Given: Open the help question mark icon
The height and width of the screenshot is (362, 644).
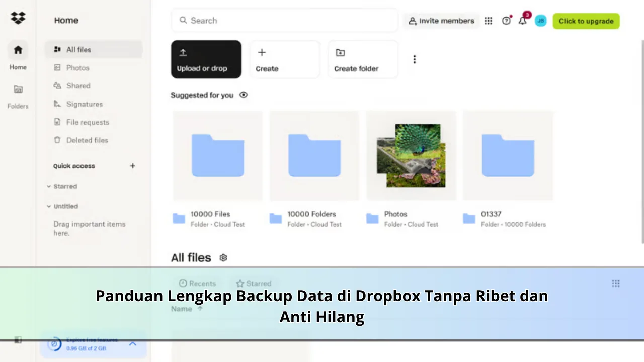Looking at the screenshot, I should [506, 21].
